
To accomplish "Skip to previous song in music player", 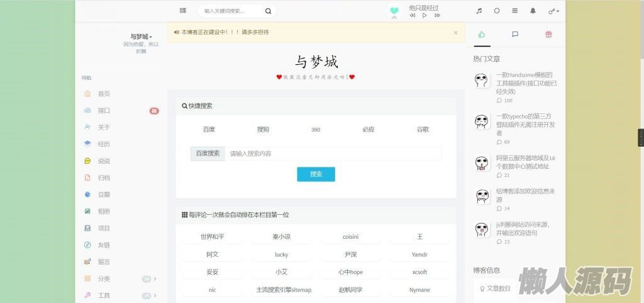I will pyautogui.click(x=413, y=16).
